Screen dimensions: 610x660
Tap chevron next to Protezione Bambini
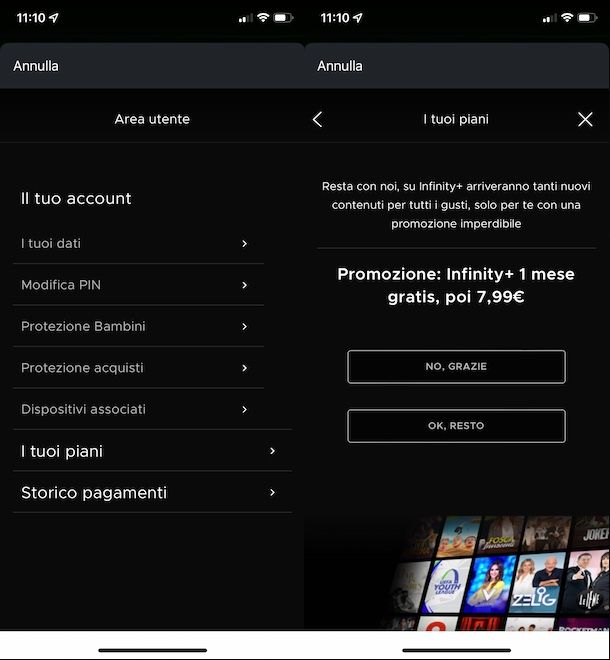245,326
